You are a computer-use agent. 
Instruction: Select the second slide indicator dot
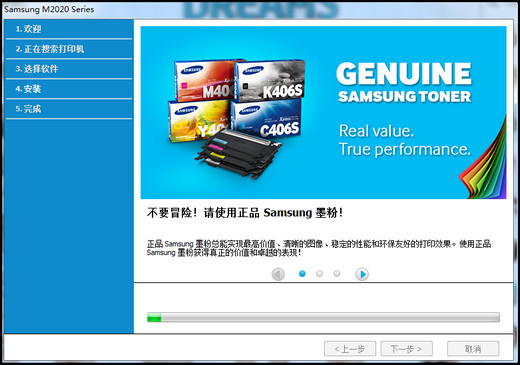point(320,274)
